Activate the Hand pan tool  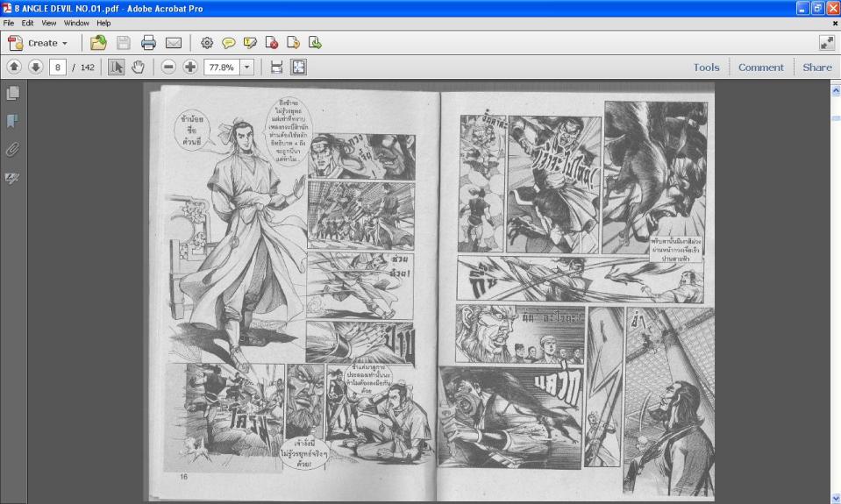(x=138, y=67)
